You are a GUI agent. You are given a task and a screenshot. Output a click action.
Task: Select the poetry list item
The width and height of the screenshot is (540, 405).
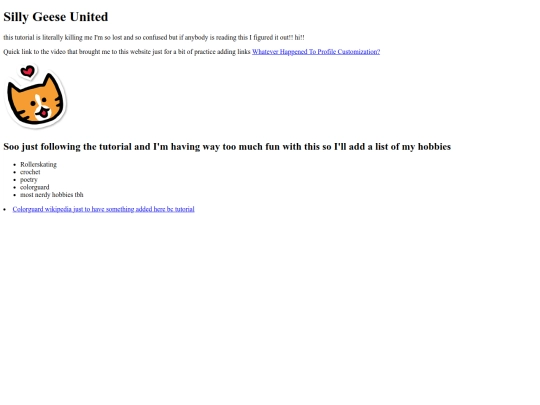click(29, 179)
